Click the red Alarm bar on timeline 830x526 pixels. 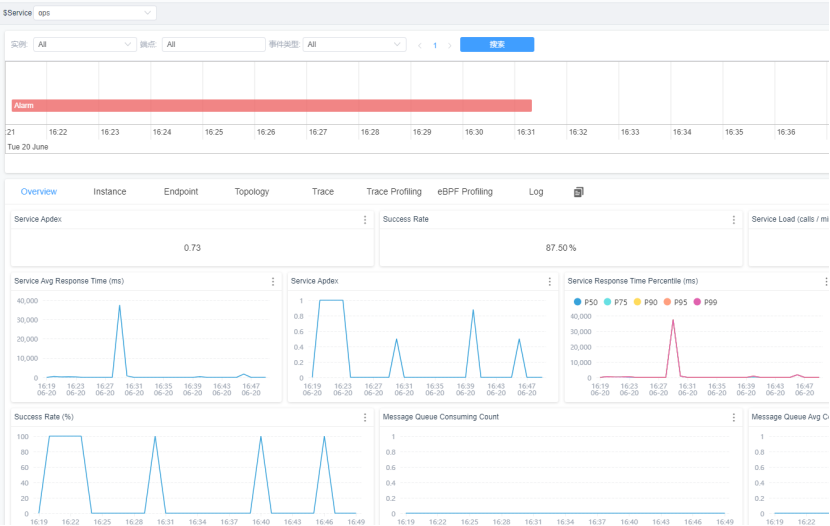(x=271, y=105)
